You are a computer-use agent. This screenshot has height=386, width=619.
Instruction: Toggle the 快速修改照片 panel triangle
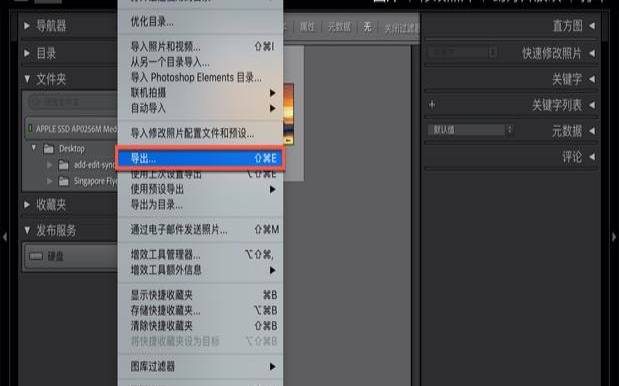[x=592, y=53]
